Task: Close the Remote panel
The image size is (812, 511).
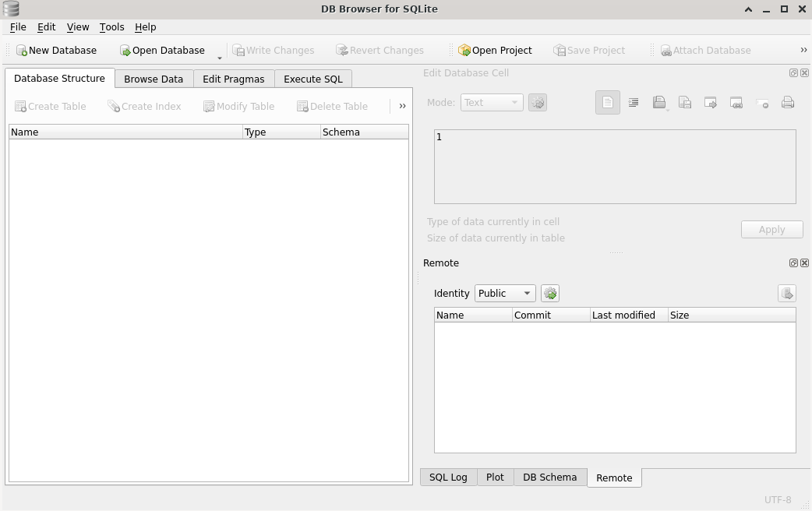Action: click(804, 263)
